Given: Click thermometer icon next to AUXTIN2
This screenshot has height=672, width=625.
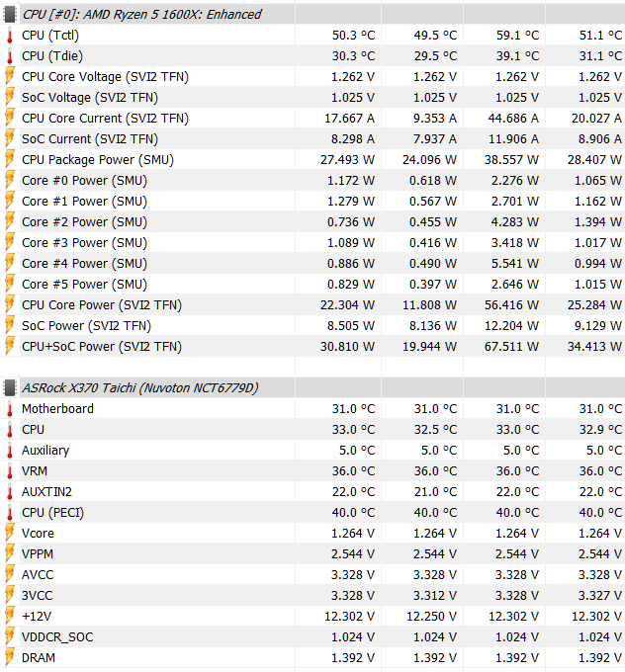Looking at the screenshot, I should pos(10,491).
